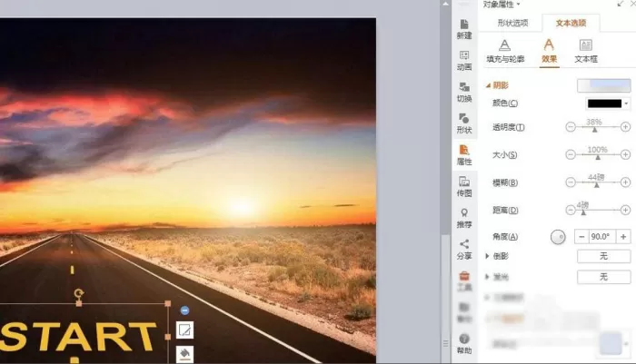This screenshot has width=636, height=364.
Task: Increase 大小 size with plus button
Action: pos(625,154)
